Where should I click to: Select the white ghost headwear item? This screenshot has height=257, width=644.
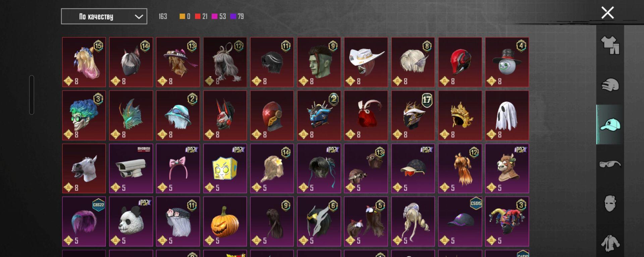pyautogui.click(x=507, y=115)
